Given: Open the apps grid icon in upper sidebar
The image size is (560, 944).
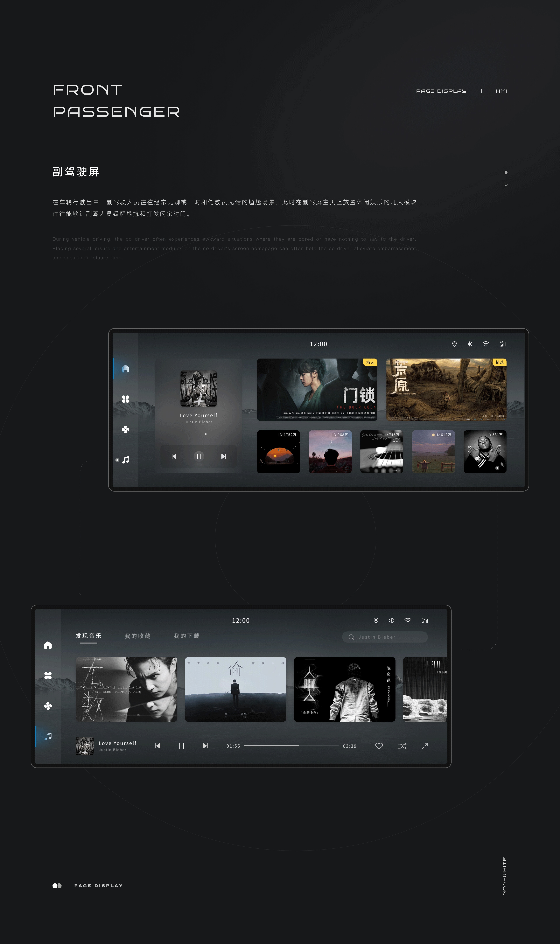Looking at the screenshot, I should coord(126,399).
